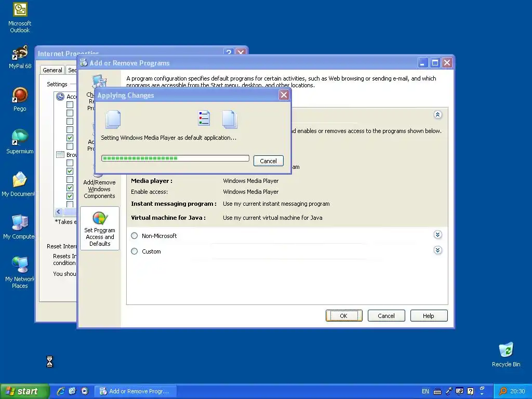532x399 pixels.
Task: Click the monitor-with-pen icon in the language bar
Action: (459, 391)
